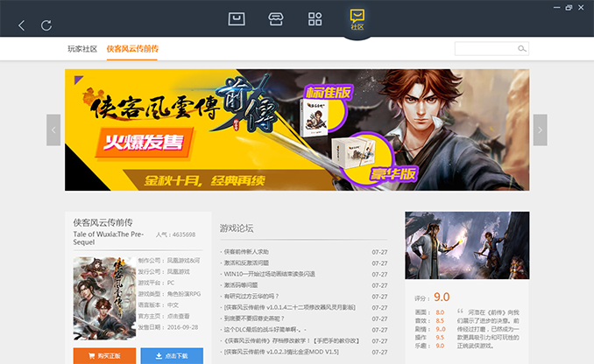Click the Tale of Wuxia:The Pre-Sequel title
This screenshot has width=594, height=364.
point(109,238)
